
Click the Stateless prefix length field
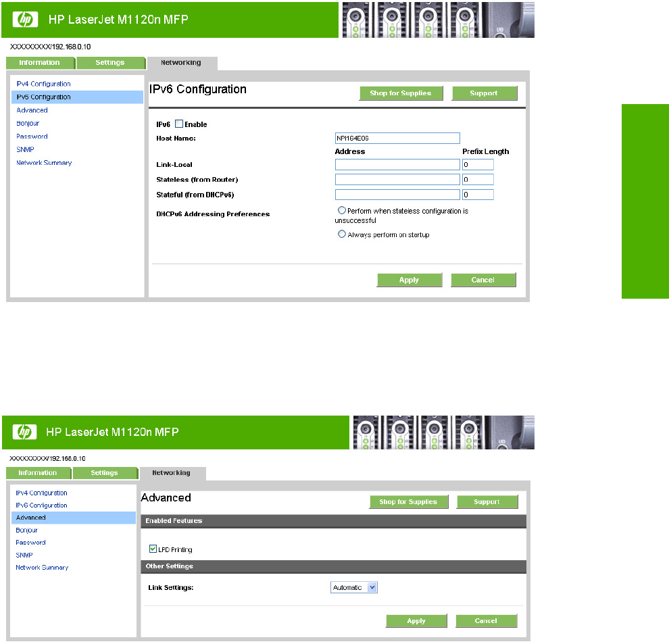(478, 179)
